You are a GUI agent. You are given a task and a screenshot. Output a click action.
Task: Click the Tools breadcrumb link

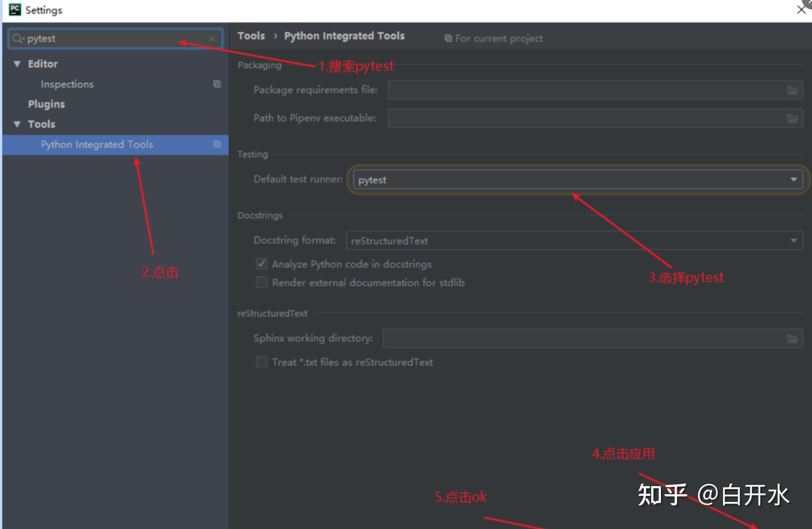tap(251, 36)
